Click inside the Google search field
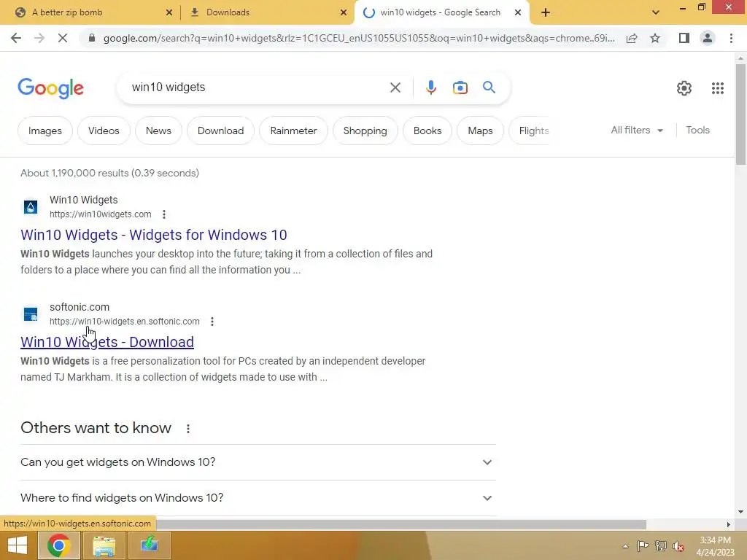 (x=258, y=87)
